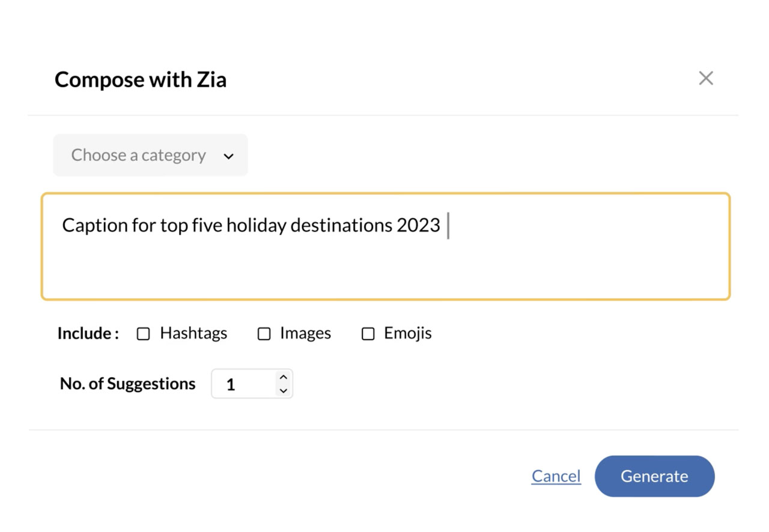Screen dimensions: 769x532
Task: Decrease suggestions with the down arrow
Action: (x=284, y=390)
